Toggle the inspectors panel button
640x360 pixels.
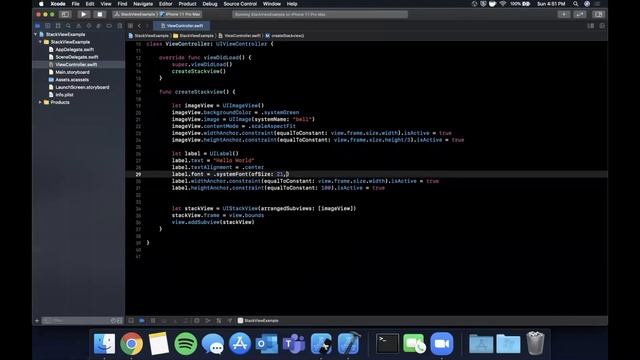pyautogui.click(x=598, y=14)
